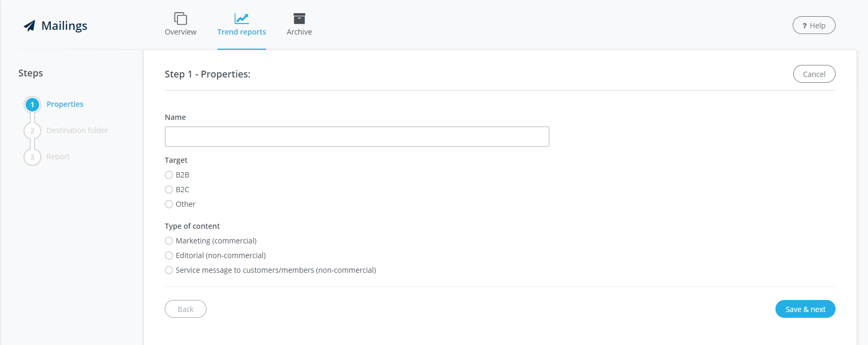Click Save & next button
Image resolution: width=868 pixels, height=345 pixels.
pos(805,309)
